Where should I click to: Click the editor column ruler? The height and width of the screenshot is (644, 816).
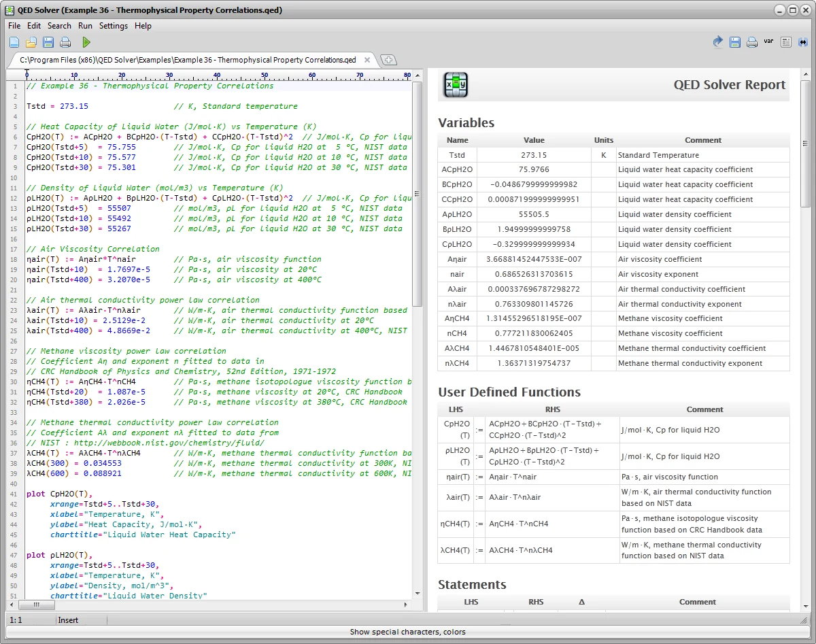click(x=219, y=75)
